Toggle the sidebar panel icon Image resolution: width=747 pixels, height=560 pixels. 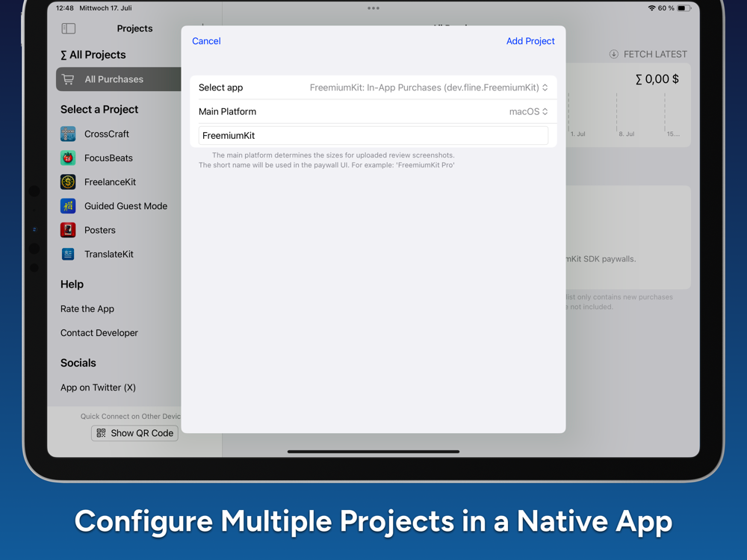(69, 28)
